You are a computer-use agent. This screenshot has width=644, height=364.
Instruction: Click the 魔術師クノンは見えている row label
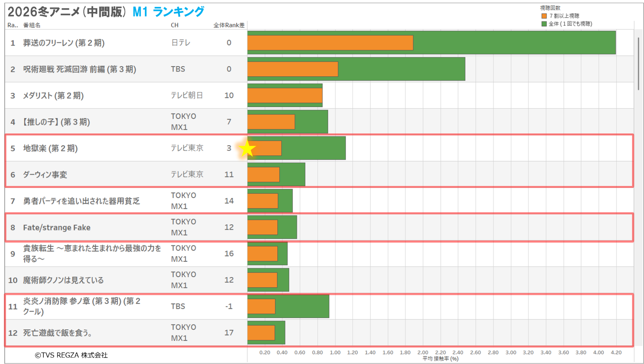(x=63, y=280)
